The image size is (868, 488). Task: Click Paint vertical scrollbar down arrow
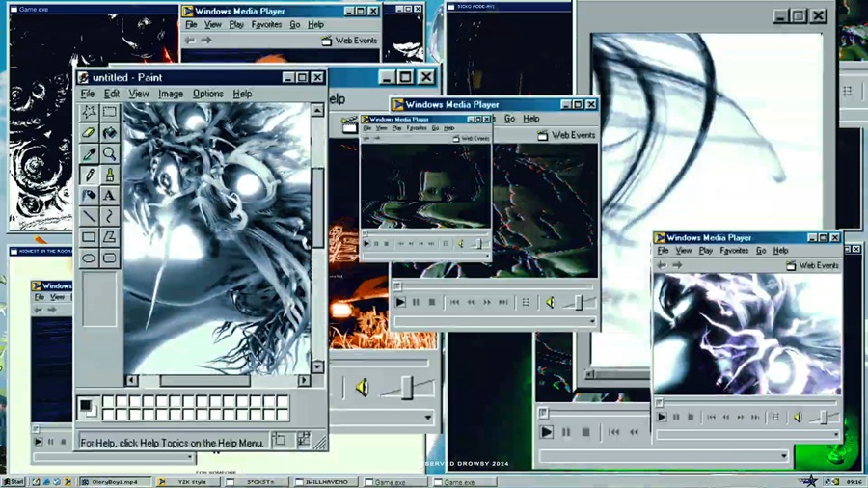tap(317, 366)
